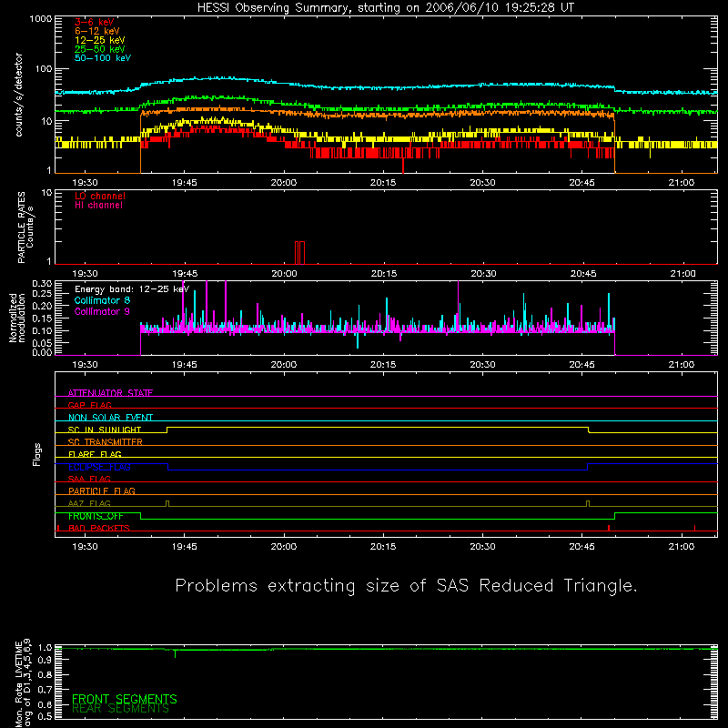
Task: Click the Energy band: 12-25 keV label
Action: pyautogui.click(x=132, y=289)
